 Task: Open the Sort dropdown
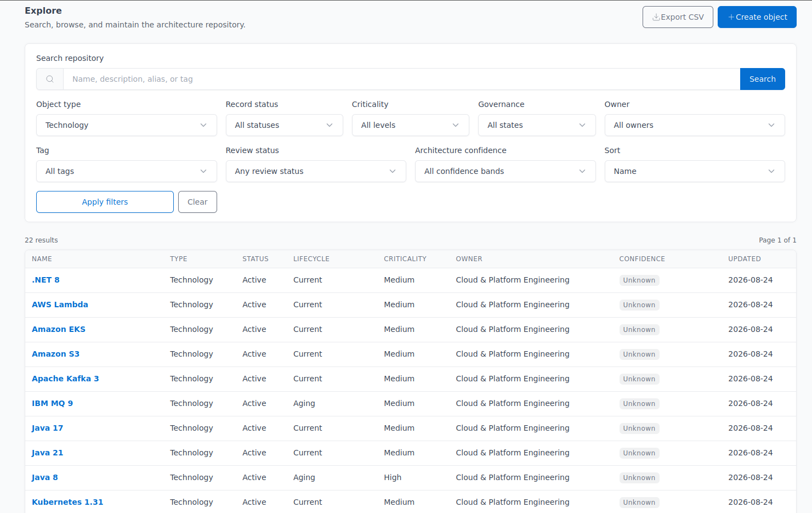[x=695, y=171]
